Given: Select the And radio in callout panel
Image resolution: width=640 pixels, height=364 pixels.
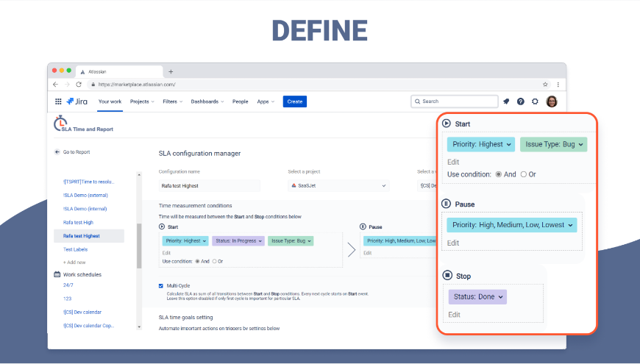Looking at the screenshot, I should (x=498, y=174).
